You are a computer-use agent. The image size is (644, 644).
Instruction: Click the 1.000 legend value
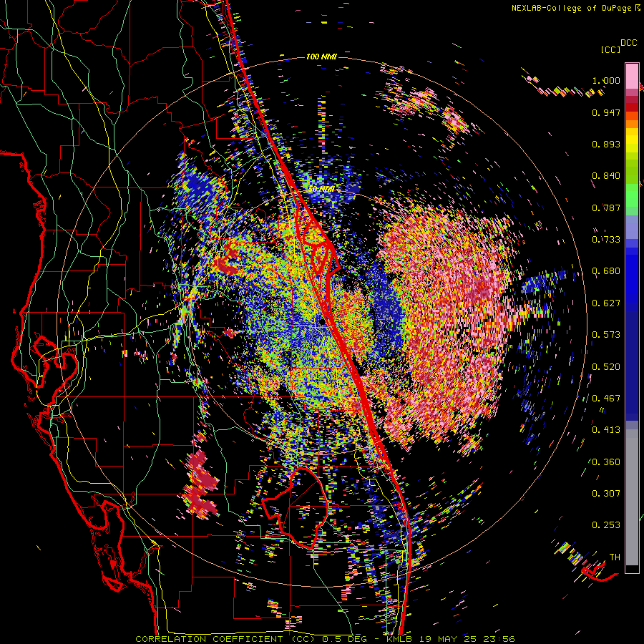coord(606,80)
